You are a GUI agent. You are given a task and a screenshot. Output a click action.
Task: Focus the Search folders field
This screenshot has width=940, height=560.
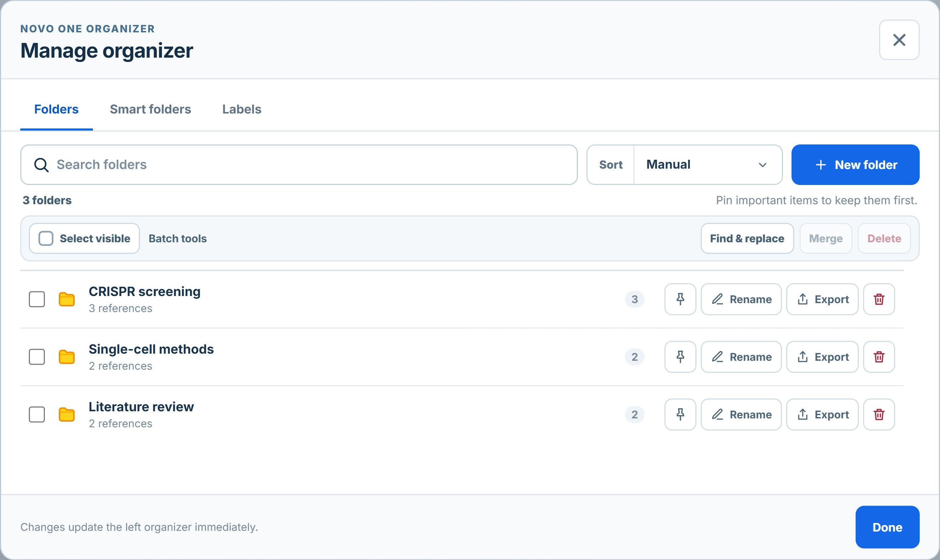pyautogui.click(x=299, y=165)
